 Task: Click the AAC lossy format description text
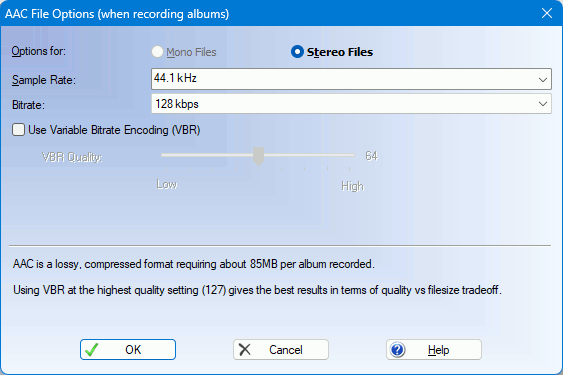pyautogui.click(x=194, y=264)
